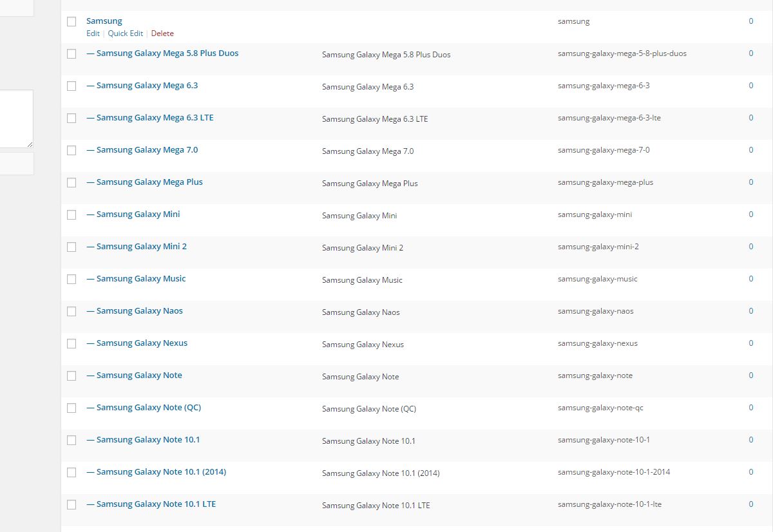
Task: Check the box for Samsung parent category
Action: coord(72,22)
